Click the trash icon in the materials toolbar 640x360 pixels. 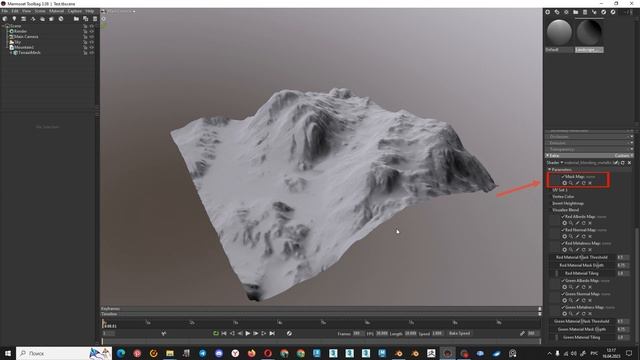click(585, 12)
